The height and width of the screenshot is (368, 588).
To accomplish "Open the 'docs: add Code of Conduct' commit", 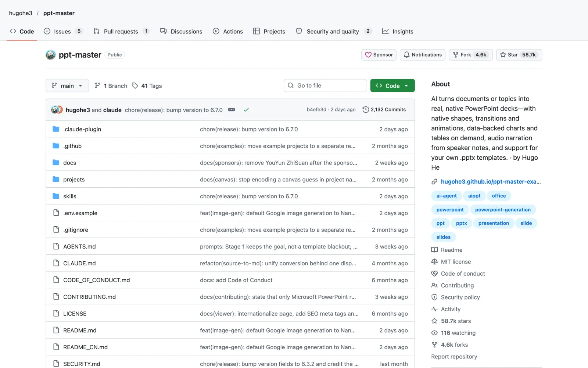I will pyautogui.click(x=236, y=280).
